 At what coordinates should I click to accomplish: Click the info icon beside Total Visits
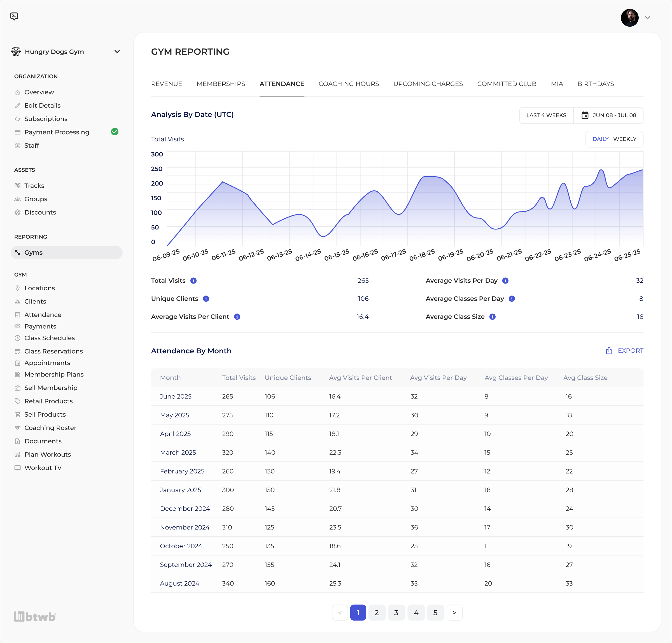click(x=193, y=280)
